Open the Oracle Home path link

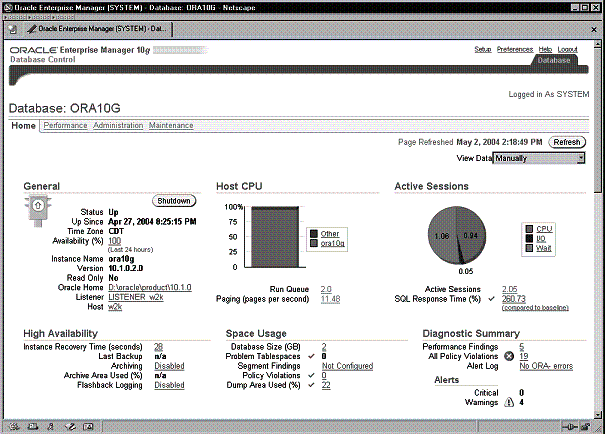point(150,287)
